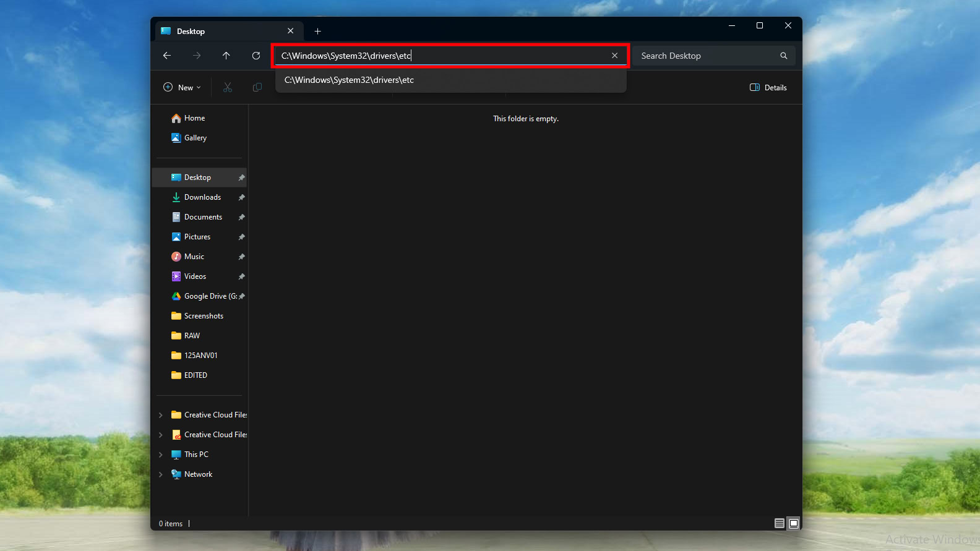Close the Desktop tab

click(x=291, y=31)
